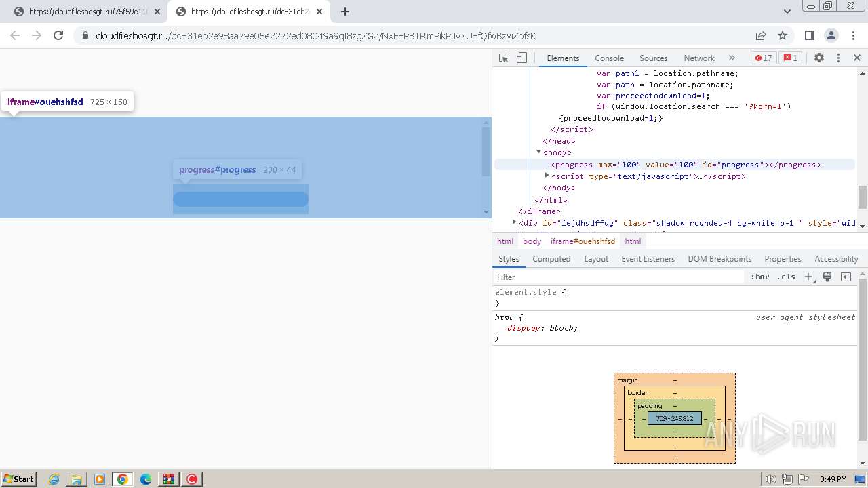Viewport: 868px width, 488px height.
Task: Expand the div iejdhsdffdg node
Action: coord(514,222)
